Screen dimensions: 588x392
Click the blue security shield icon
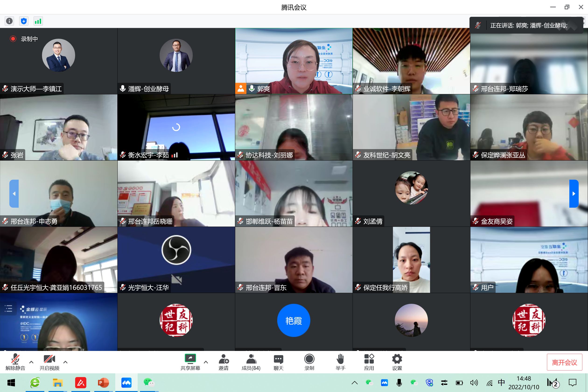pos(24,21)
